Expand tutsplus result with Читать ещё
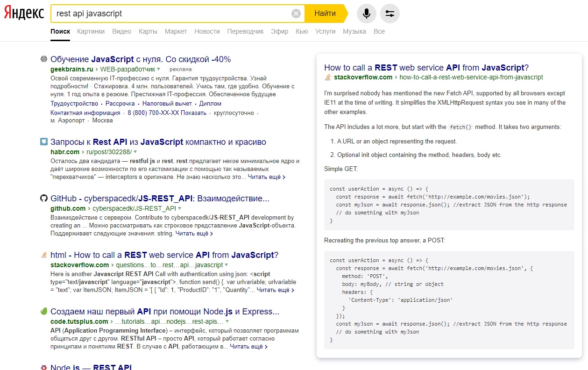The image size is (588, 370). (249, 346)
